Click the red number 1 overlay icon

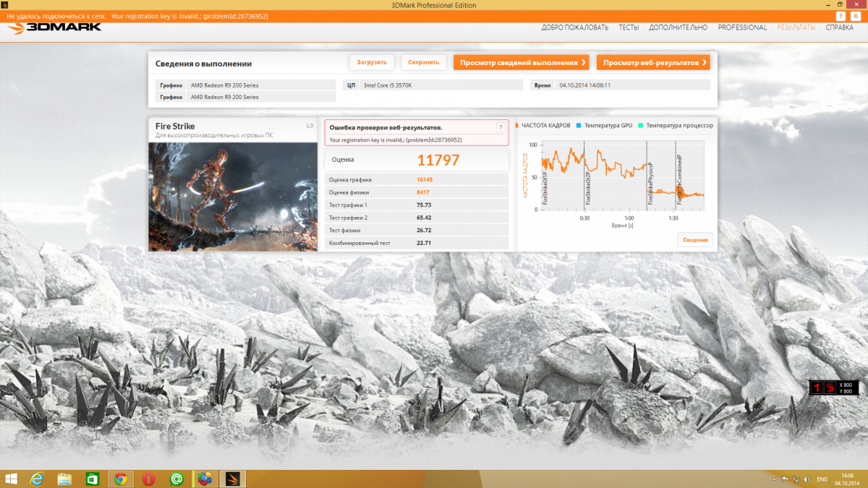coord(817,388)
